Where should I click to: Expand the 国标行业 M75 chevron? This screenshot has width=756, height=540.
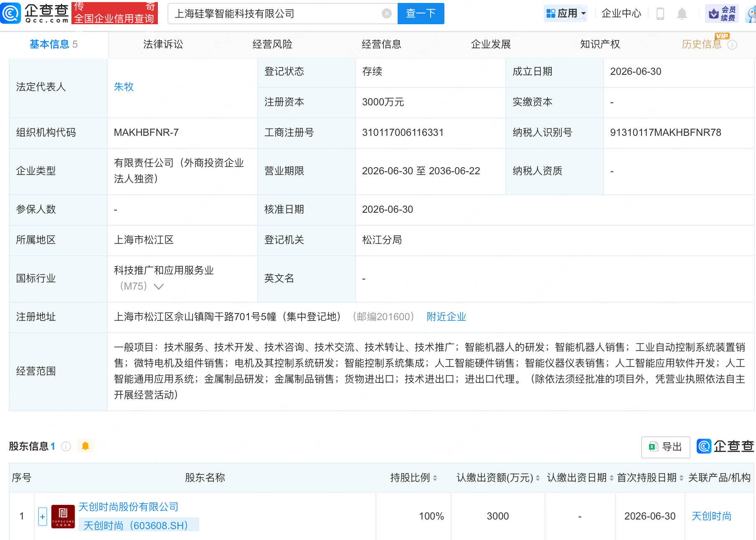pos(159,286)
